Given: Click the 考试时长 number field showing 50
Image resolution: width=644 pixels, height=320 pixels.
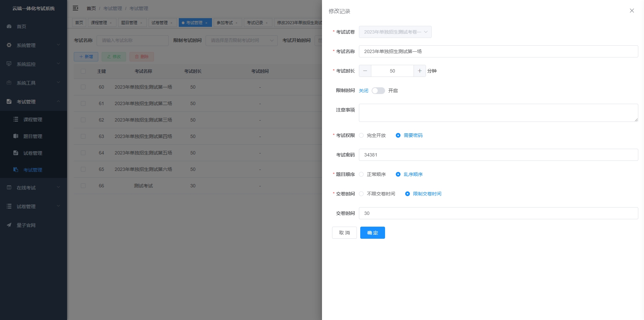Looking at the screenshot, I should tap(392, 71).
